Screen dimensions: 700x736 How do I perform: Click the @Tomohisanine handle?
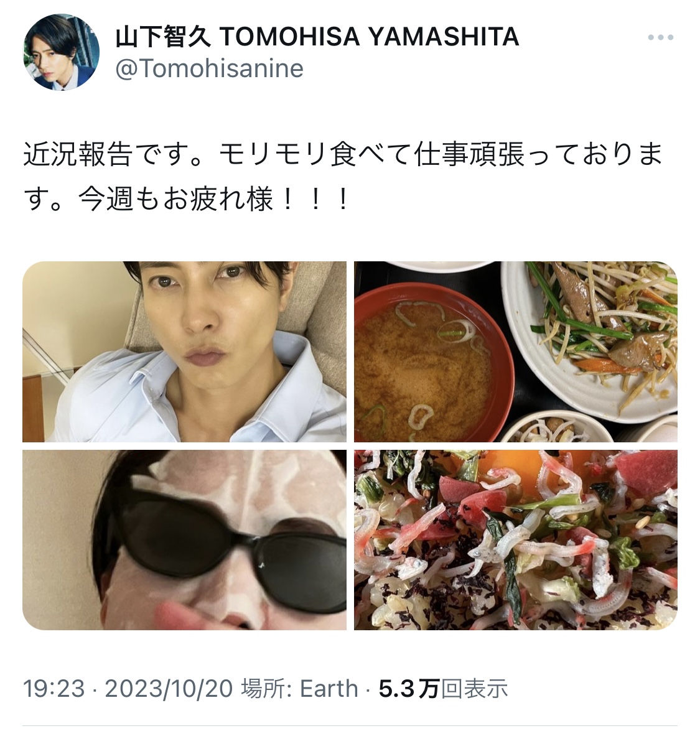[x=210, y=68]
